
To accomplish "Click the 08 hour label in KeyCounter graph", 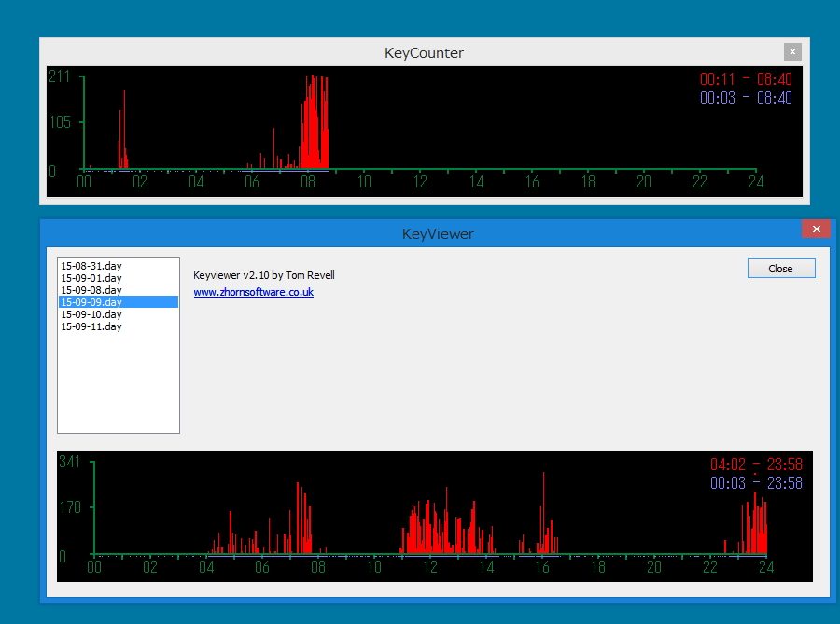I will pyautogui.click(x=308, y=182).
